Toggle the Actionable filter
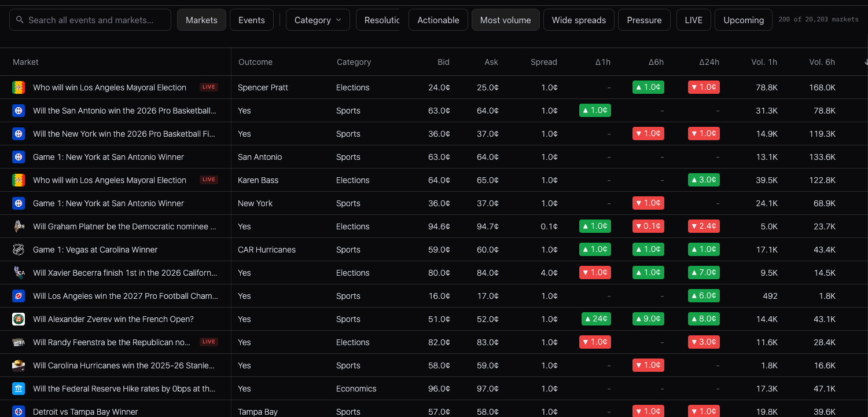This screenshot has width=868, height=417. click(x=438, y=20)
